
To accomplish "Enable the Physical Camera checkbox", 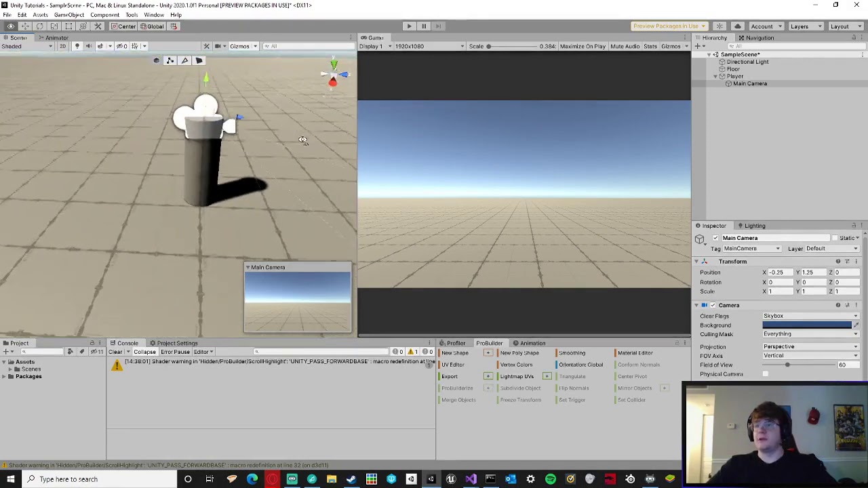I will pos(766,374).
